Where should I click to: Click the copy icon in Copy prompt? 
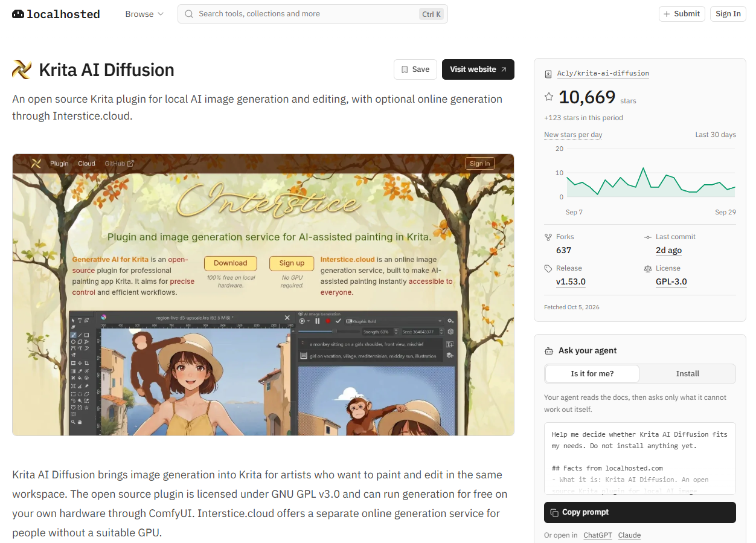554,512
